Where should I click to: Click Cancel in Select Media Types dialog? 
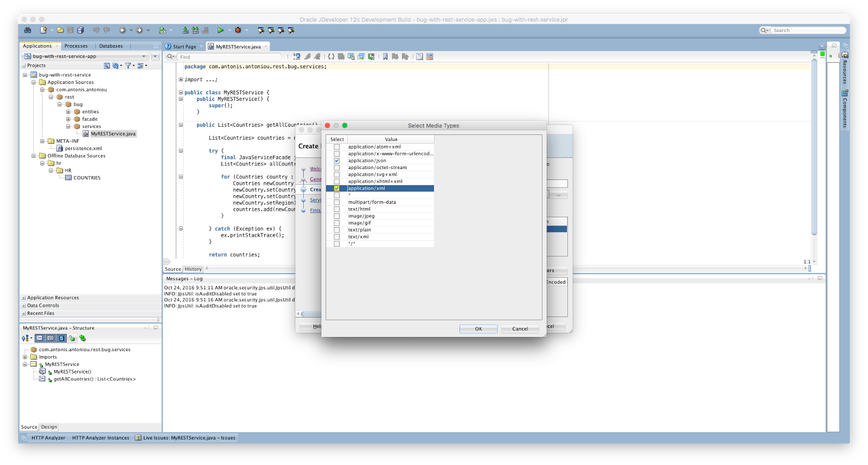click(x=520, y=329)
